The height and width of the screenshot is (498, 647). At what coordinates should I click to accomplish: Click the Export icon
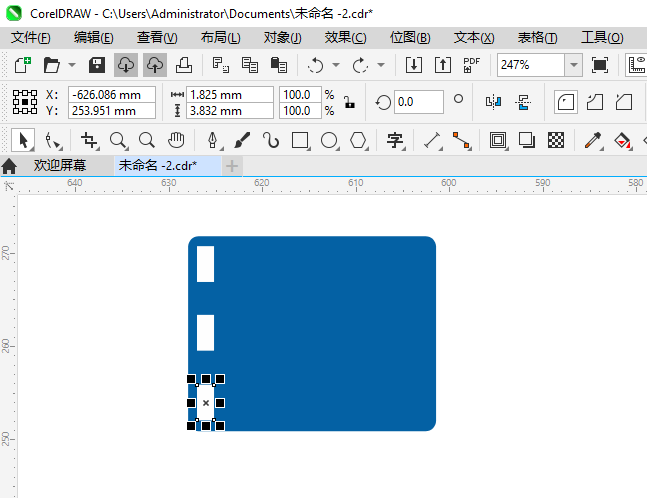tap(443, 65)
